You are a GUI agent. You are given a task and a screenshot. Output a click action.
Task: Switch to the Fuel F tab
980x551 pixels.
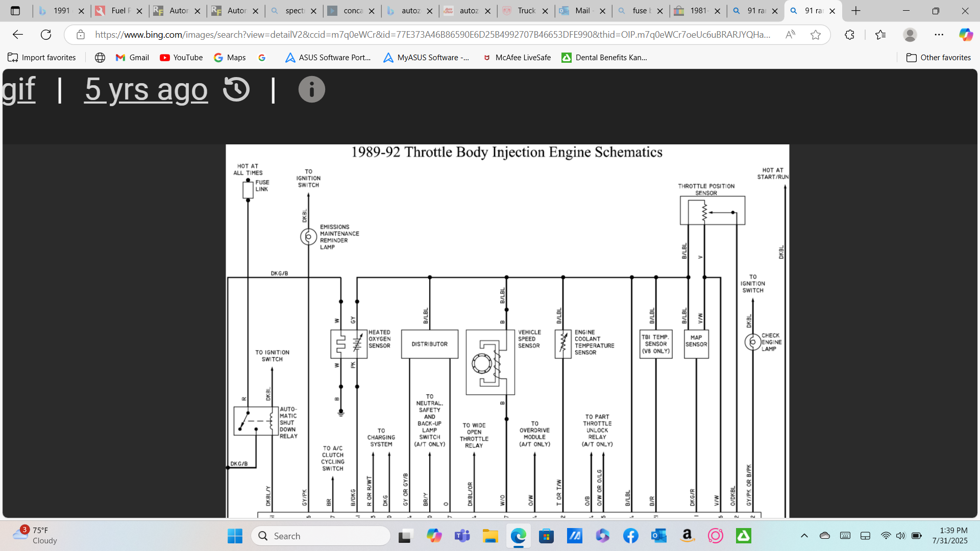(x=120, y=11)
